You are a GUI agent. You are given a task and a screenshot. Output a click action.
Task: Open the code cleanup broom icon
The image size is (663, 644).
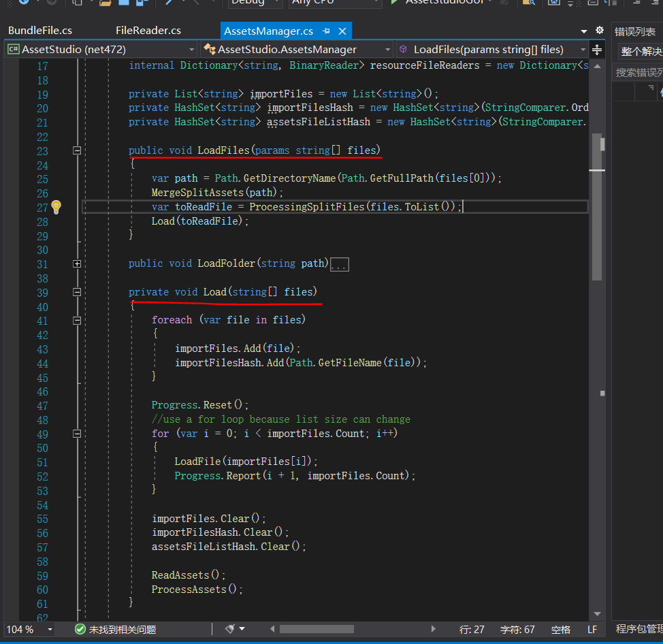(230, 629)
